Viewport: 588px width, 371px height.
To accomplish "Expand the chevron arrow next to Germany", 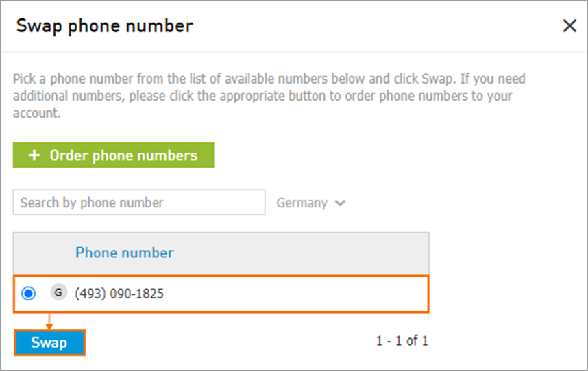I will [x=340, y=203].
